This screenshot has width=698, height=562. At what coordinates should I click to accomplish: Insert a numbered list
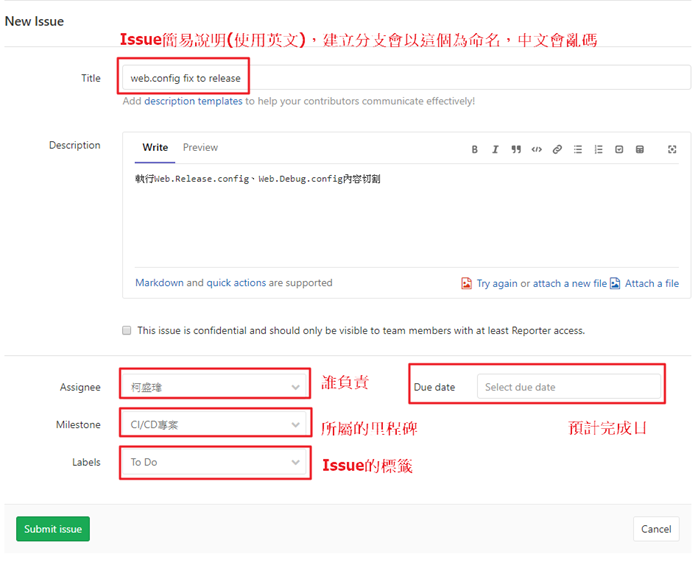599,149
